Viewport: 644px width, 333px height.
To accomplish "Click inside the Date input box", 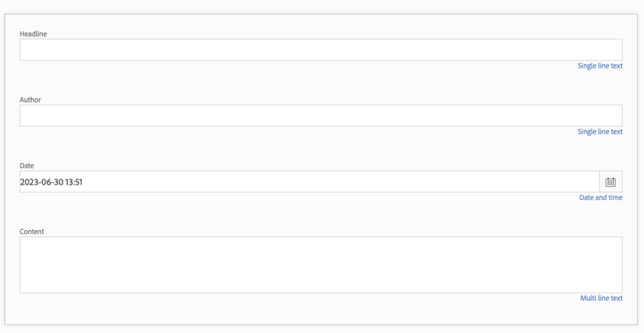I will (310, 181).
